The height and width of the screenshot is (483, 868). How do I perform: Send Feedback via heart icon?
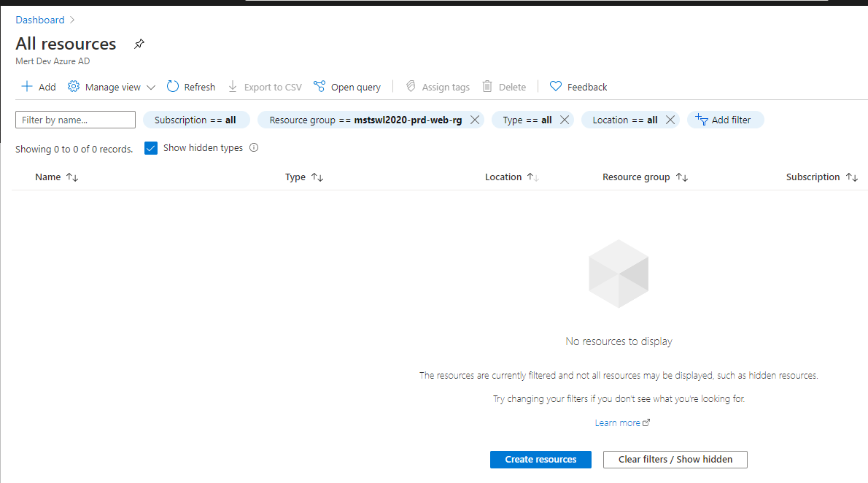tap(578, 87)
